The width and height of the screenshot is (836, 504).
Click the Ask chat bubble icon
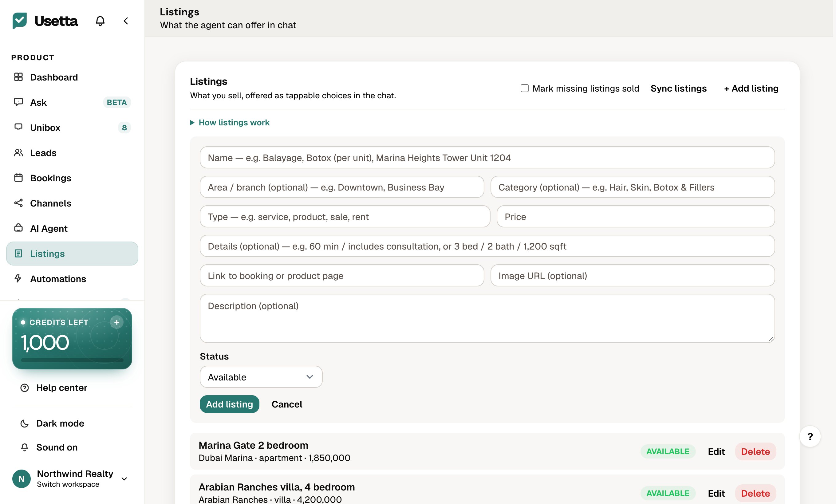(x=18, y=102)
